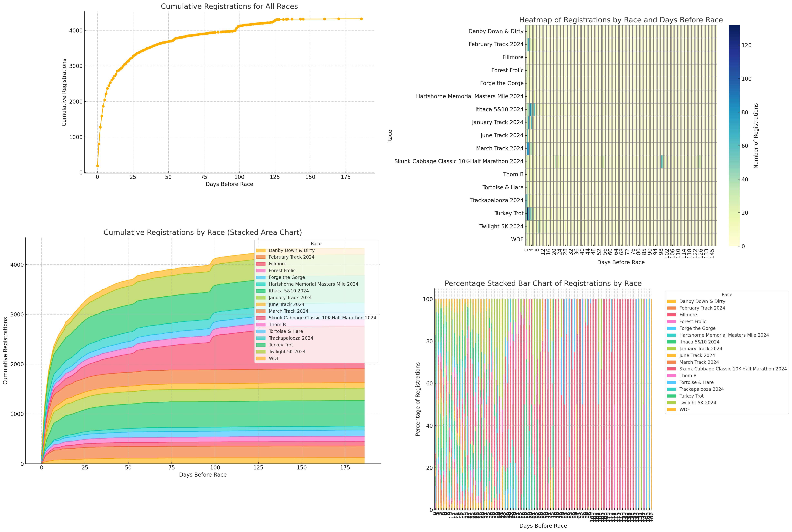Click the 'Cumulative Registrations' y-axis label of the line chart

64,92
